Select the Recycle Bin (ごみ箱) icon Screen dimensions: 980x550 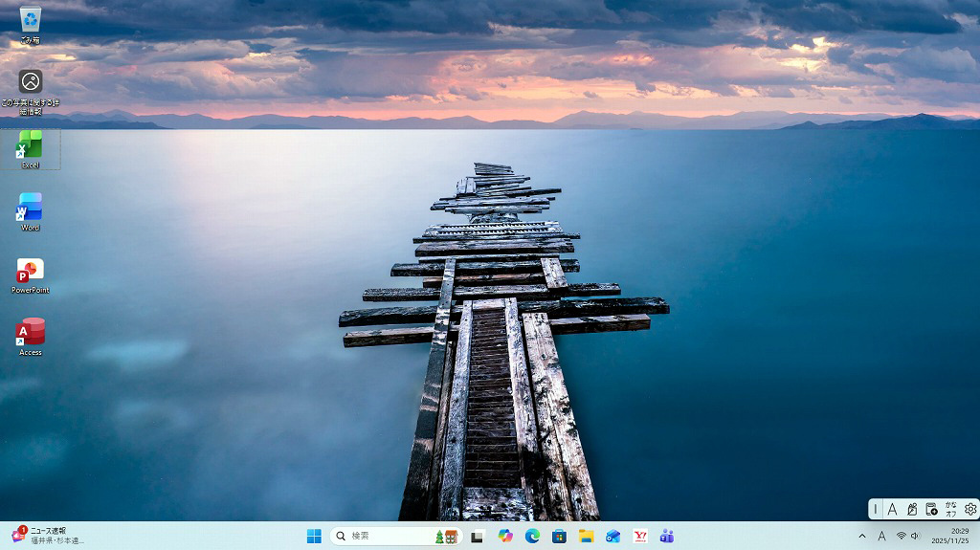click(x=31, y=21)
